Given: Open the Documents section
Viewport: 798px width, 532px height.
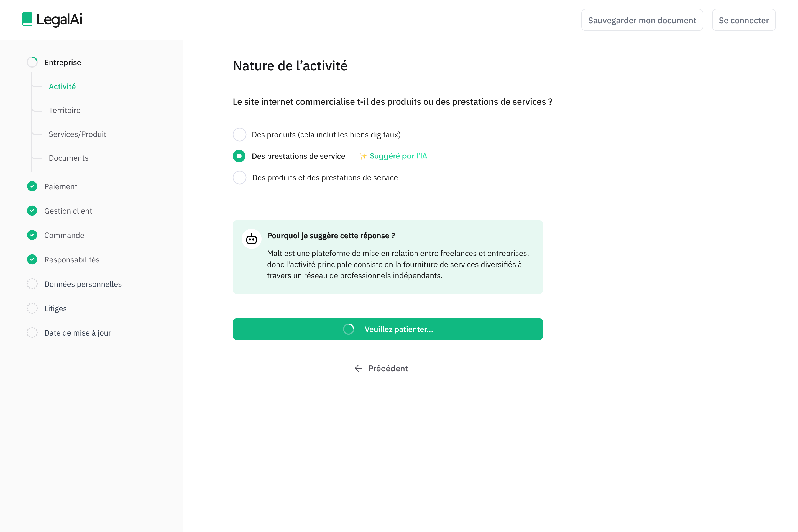Looking at the screenshot, I should point(68,158).
